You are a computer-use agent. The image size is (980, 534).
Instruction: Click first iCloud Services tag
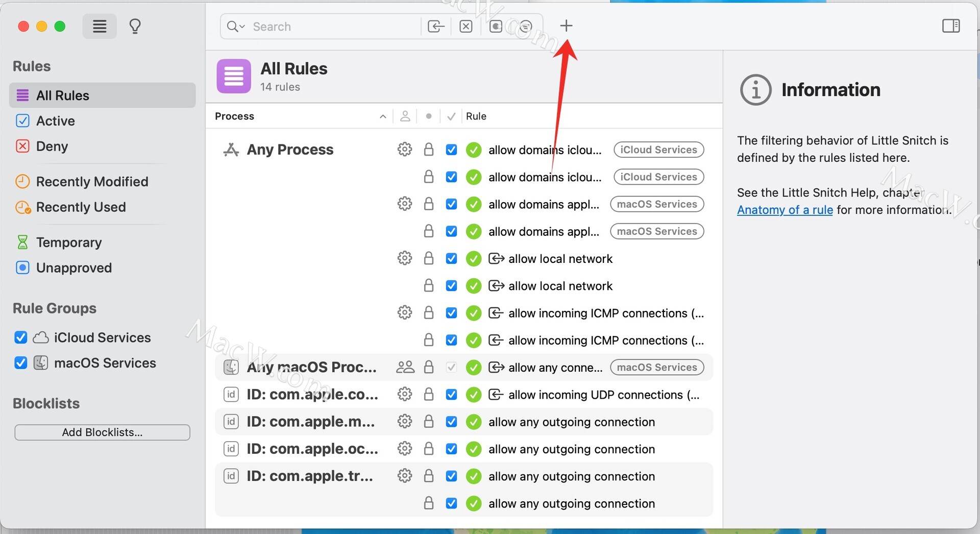point(658,150)
